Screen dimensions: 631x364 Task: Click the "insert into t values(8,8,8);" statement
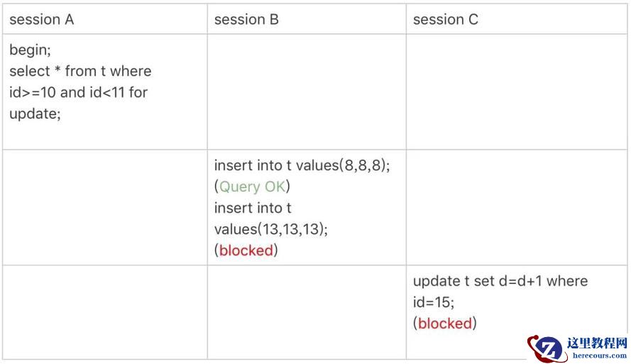[x=302, y=165]
